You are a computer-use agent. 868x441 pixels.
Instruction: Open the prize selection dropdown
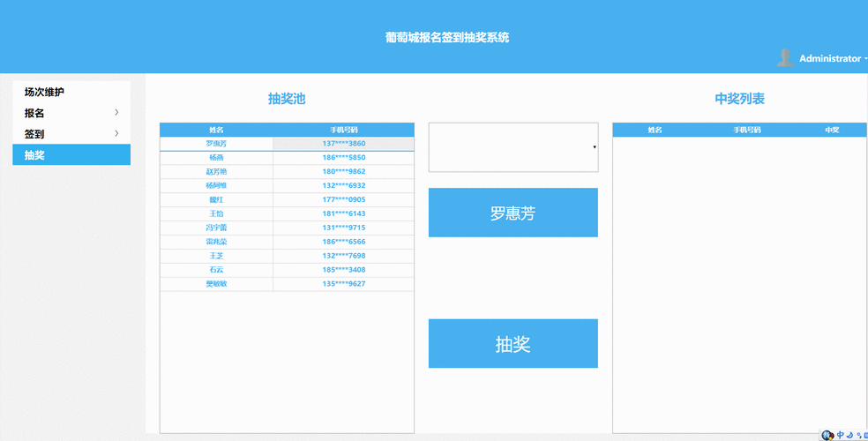point(513,147)
